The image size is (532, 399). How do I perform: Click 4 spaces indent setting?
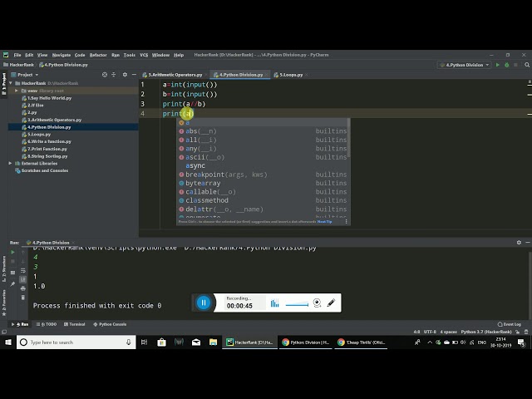448,332
